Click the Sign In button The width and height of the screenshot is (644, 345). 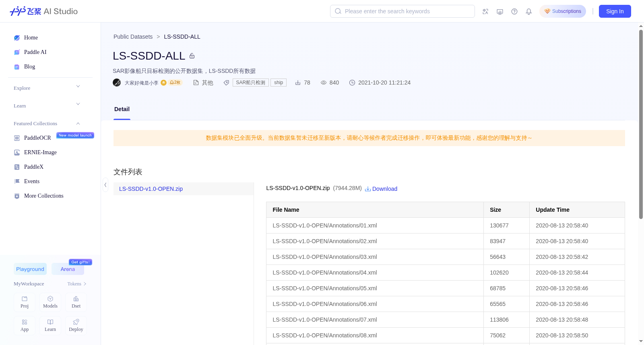[615, 11]
